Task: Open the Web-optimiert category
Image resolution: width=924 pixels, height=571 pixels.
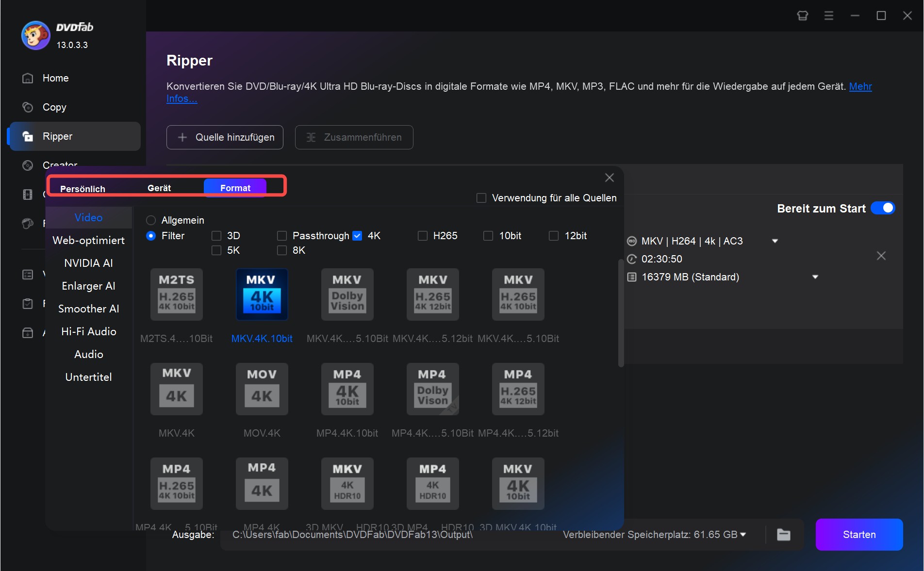Action: pos(89,240)
